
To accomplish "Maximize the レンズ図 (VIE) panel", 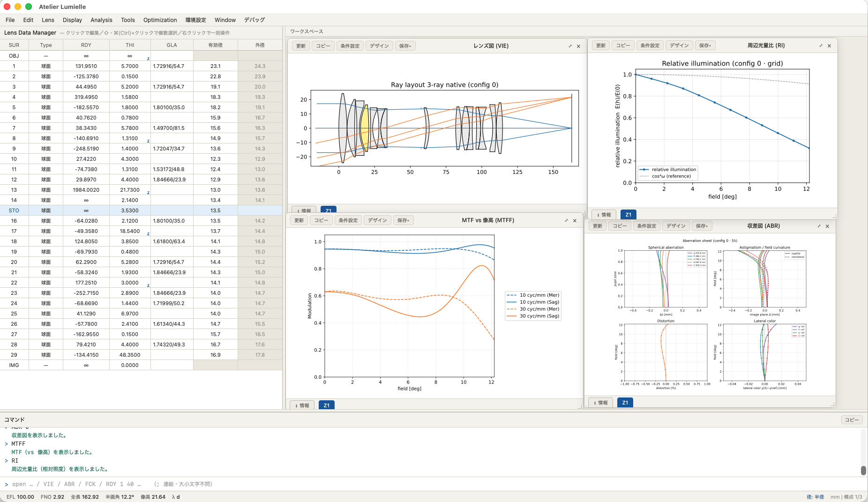I will click(x=570, y=46).
